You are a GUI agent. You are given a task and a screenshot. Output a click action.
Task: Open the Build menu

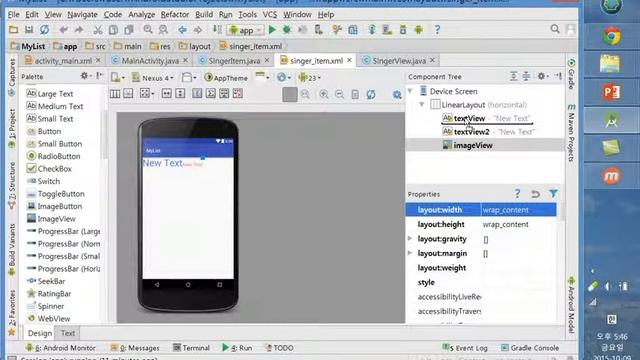(204, 14)
